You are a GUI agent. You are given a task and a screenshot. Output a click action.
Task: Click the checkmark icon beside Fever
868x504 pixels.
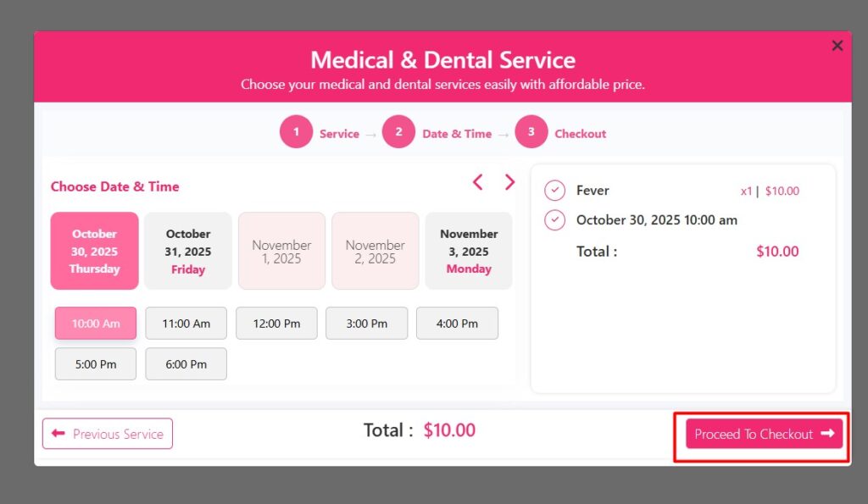[555, 190]
